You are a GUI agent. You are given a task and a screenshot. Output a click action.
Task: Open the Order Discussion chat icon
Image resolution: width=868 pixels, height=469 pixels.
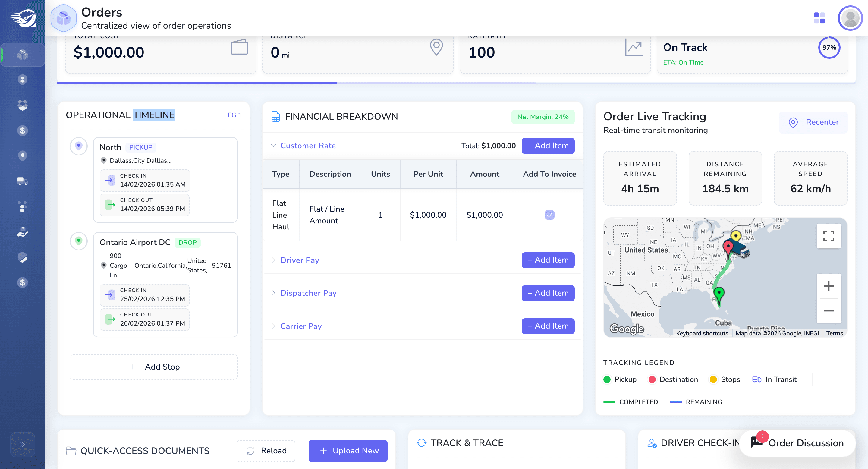(x=757, y=442)
